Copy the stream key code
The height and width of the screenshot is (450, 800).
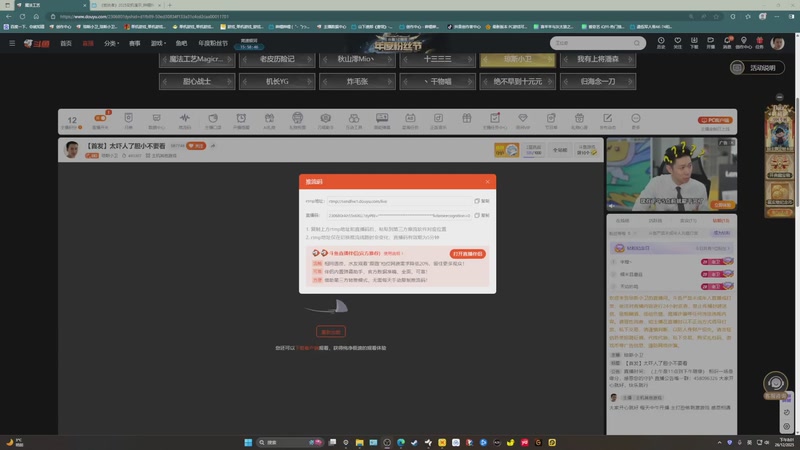[x=482, y=215]
